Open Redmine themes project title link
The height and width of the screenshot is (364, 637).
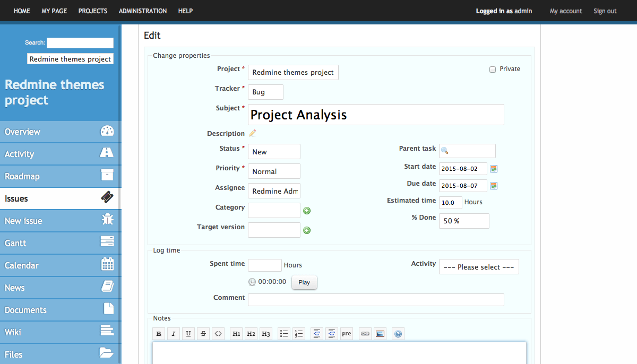55,92
